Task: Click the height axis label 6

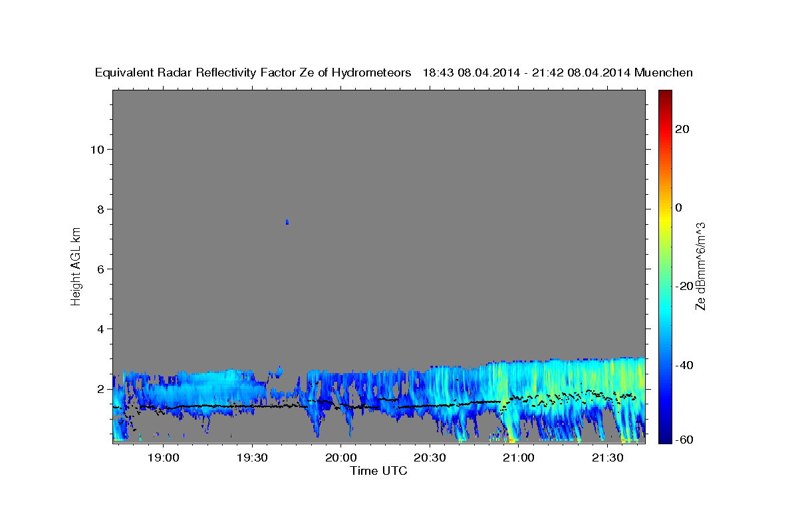Action: 100,269
